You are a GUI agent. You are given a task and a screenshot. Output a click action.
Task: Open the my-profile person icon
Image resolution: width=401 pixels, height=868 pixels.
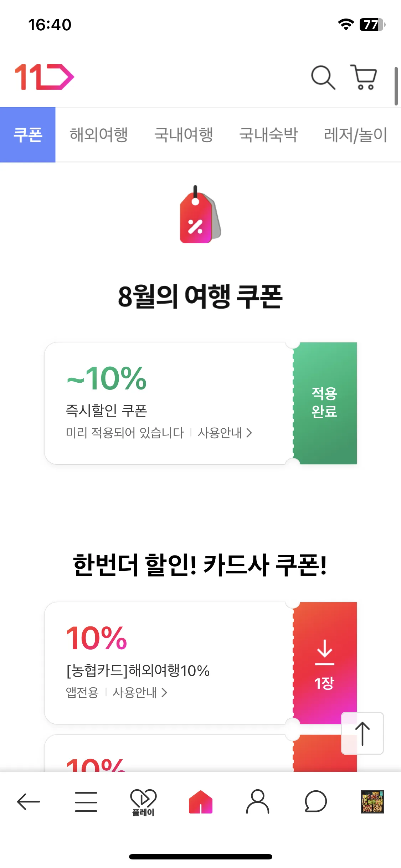258,802
